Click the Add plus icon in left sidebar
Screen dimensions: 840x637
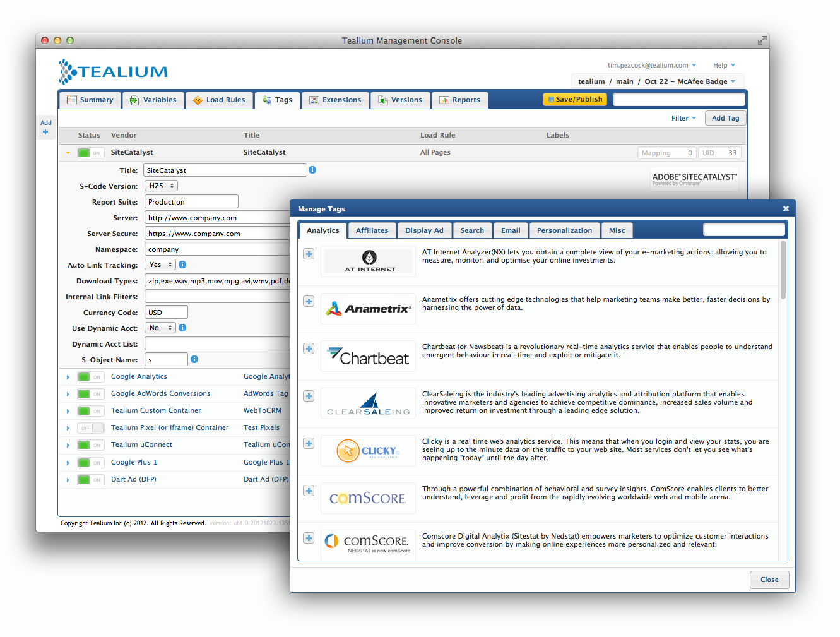(45, 132)
